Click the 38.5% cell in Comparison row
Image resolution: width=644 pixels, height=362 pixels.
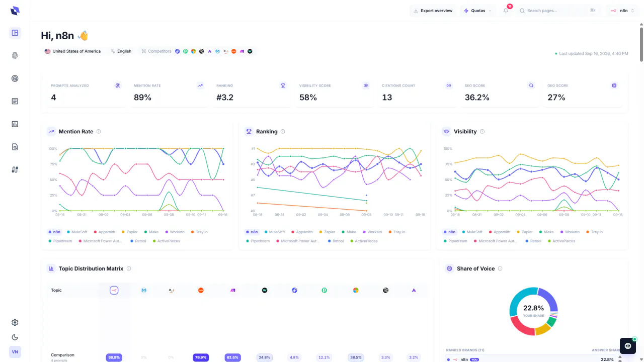point(356,357)
